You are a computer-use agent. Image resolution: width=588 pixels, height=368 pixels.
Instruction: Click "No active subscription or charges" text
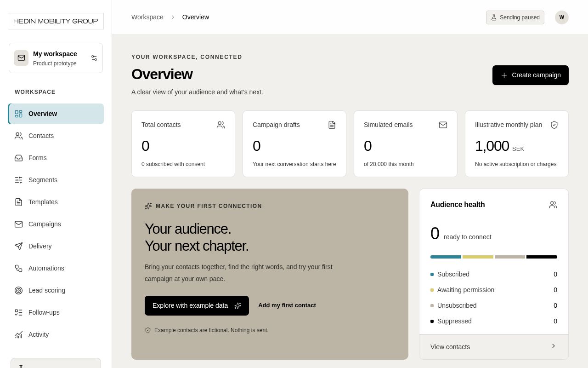pos(515,164)
